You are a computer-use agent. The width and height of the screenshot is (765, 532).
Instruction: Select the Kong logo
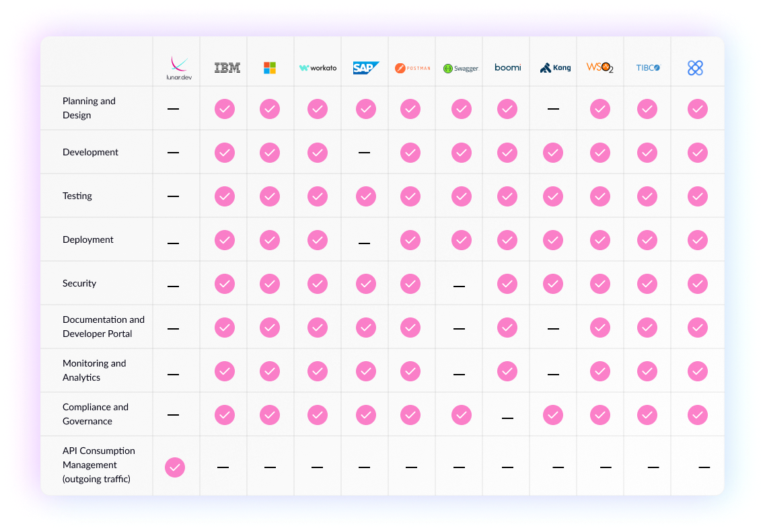[556, 68]
